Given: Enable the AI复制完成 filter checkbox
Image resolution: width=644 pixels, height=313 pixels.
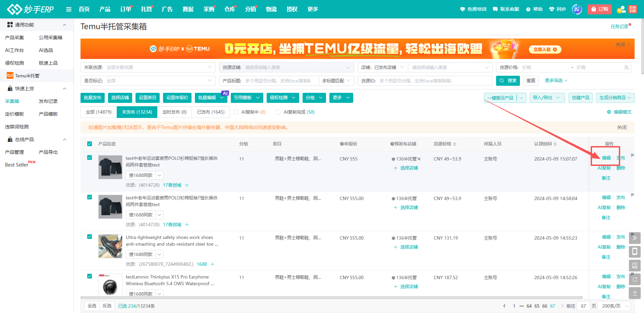Looking at the screenshot, I should [278, 112].
